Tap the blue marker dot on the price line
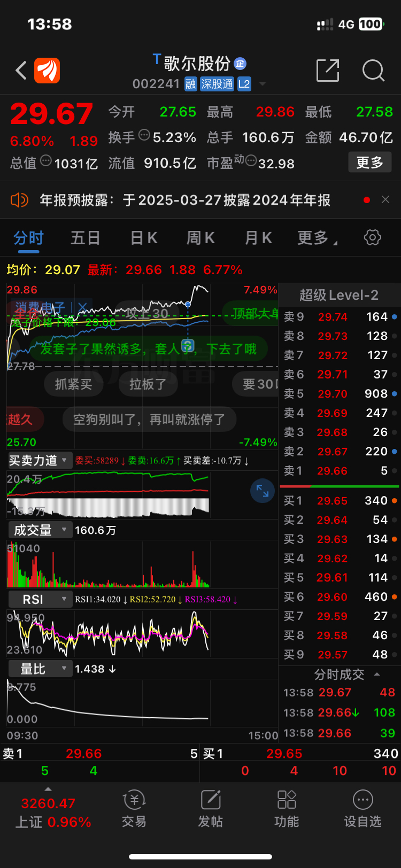401x868 pixels. tap(188, 304)
